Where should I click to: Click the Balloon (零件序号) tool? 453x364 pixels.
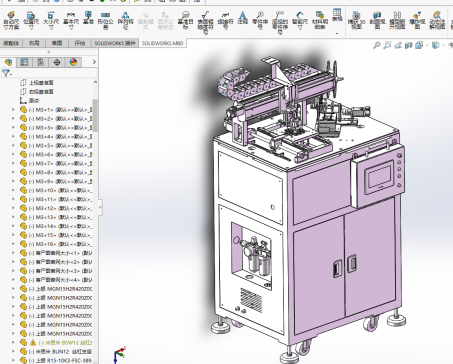click(260, 20)
